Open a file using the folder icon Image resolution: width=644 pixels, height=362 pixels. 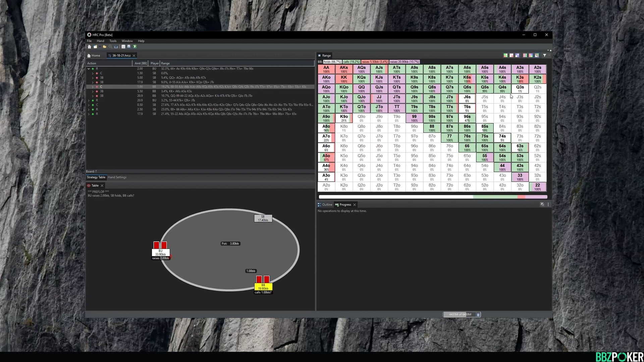[x=104, y=47]
